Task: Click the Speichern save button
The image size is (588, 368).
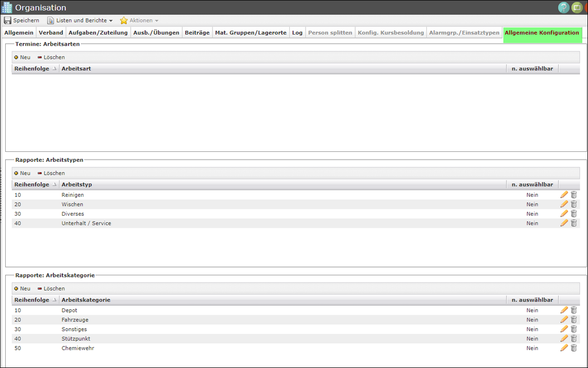Action: pyautogui.click(x=21, y=20)
